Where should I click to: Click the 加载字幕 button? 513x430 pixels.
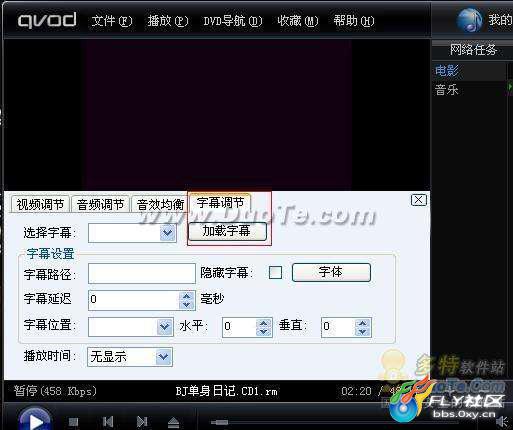[227, 231]
